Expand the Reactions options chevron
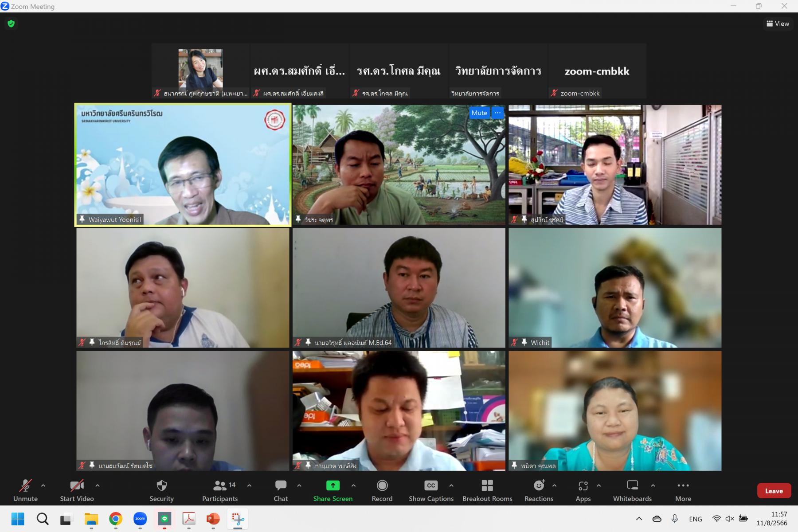 [x=555, y=485]
